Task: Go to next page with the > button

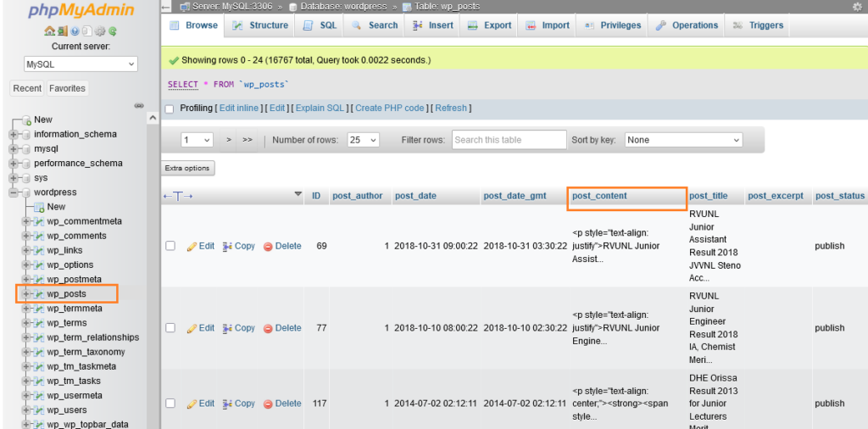Action: tap(229, 140)
